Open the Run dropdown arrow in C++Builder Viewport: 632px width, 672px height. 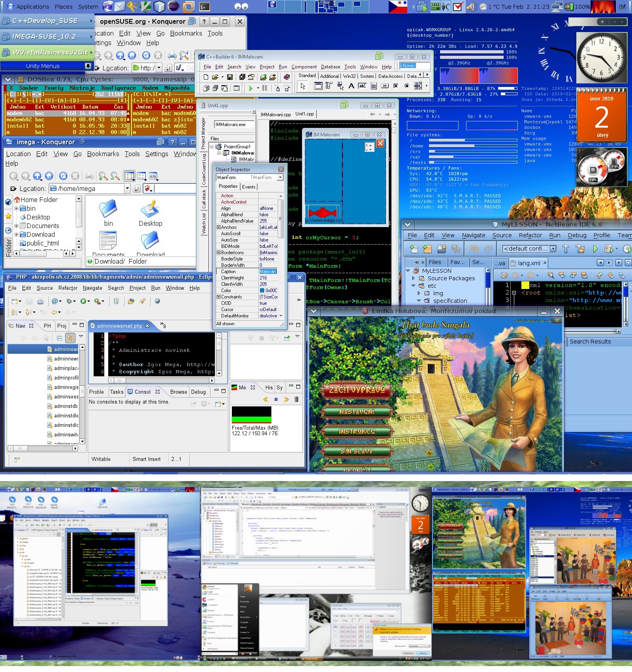pos(258,88)
